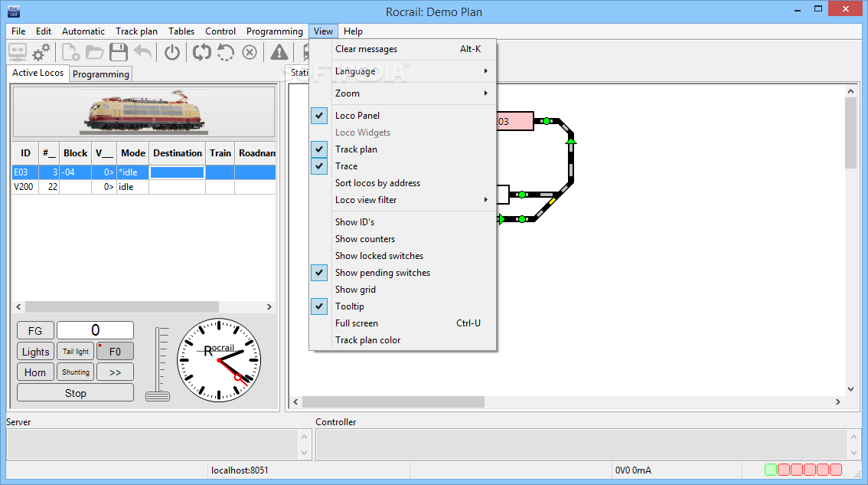The width and height of the screenshot is (868, 485).
Task: Click the emergency warning triangle icon
Action: tap(279, 53)
